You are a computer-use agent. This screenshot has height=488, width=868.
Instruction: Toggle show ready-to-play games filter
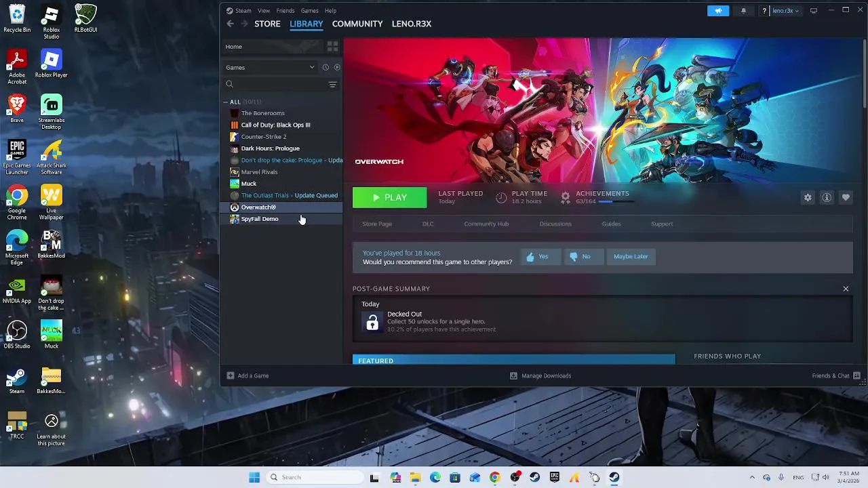point(337,67)
